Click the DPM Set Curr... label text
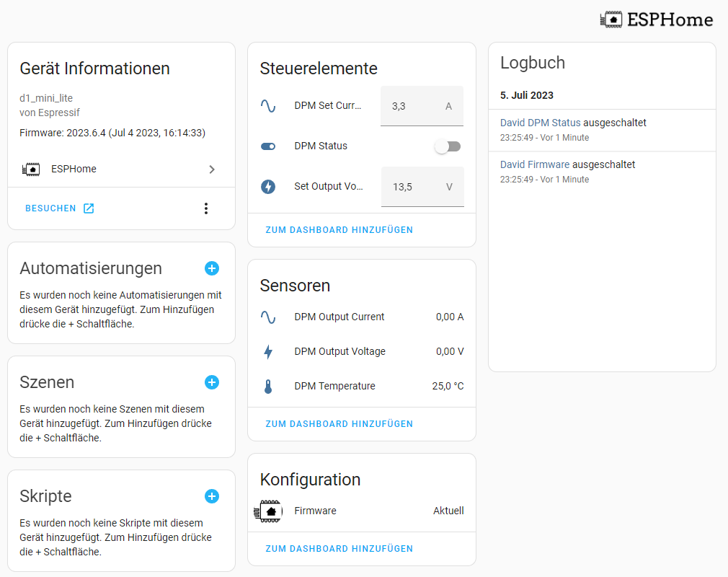This screenshot has height=577, width=728. click(x=327, y=105)
